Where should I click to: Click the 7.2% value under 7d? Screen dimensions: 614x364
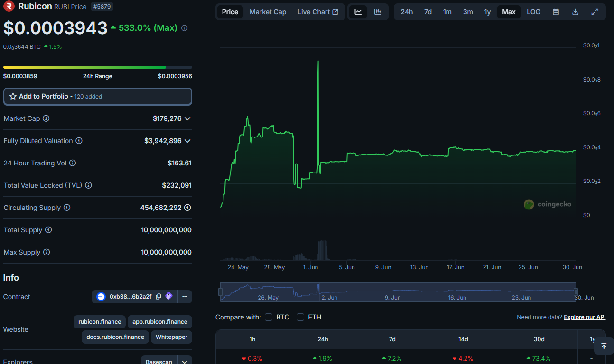[x=391, y=358]
